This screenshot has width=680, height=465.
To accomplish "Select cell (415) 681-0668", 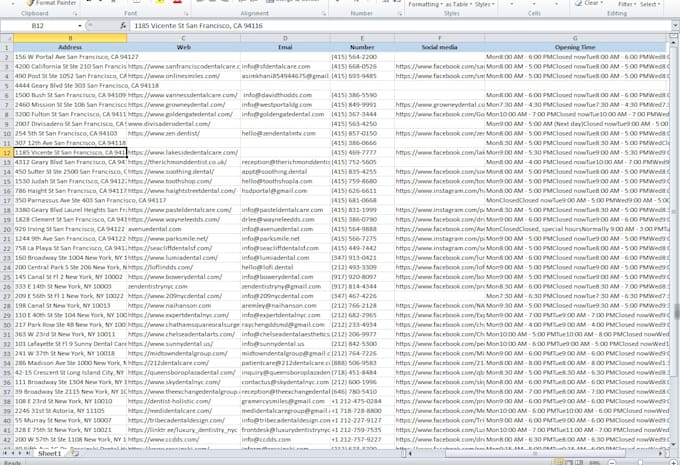I will coord(362,200).
